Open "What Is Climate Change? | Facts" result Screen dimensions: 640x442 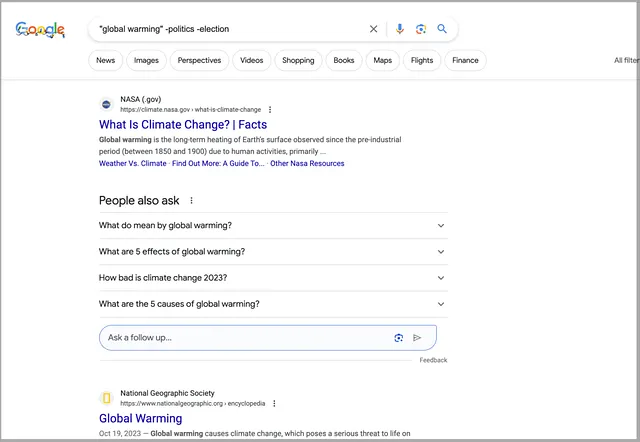[x=183, y=124]
